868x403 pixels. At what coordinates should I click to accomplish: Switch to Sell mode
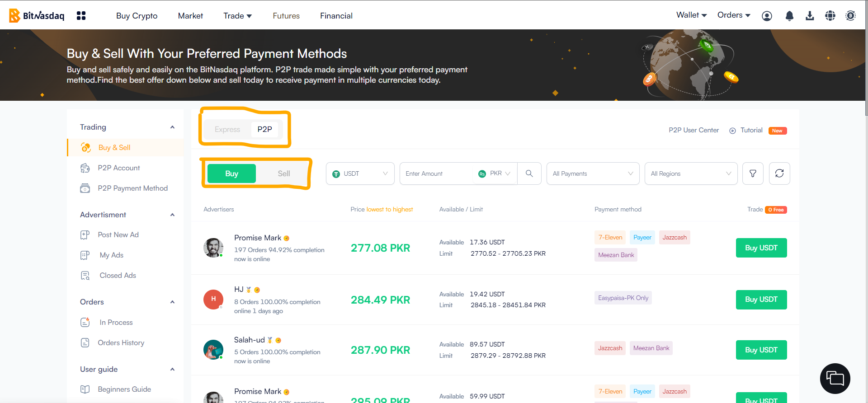click(x=284, y=173)
